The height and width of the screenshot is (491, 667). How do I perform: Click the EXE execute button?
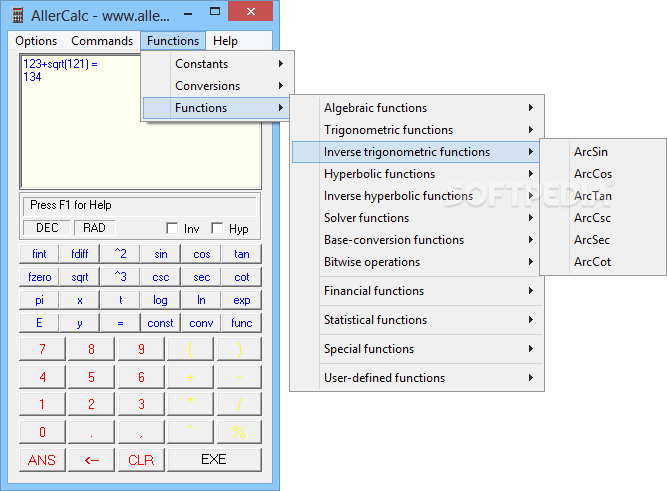214,460
